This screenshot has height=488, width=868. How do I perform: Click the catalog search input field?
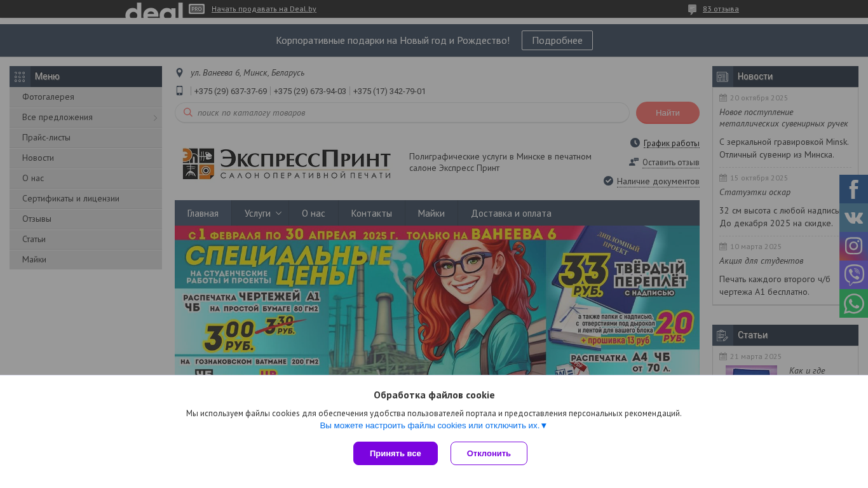(402, 112)
